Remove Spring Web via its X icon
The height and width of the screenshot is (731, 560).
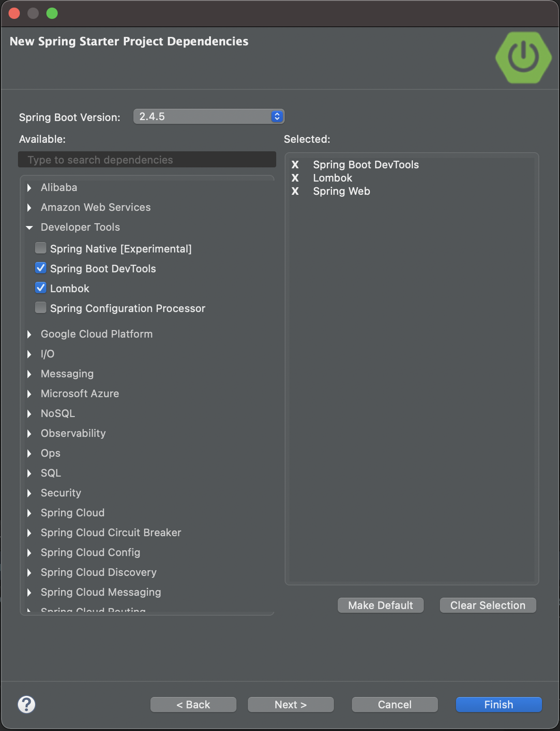pos(295,191)
